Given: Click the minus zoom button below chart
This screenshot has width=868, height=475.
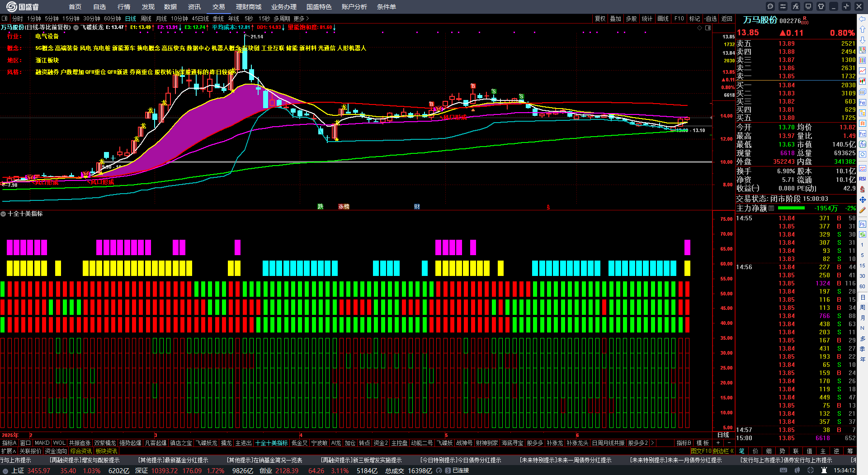Looking at the screenshot, I should pyautogui.click(x=729, y=443).
